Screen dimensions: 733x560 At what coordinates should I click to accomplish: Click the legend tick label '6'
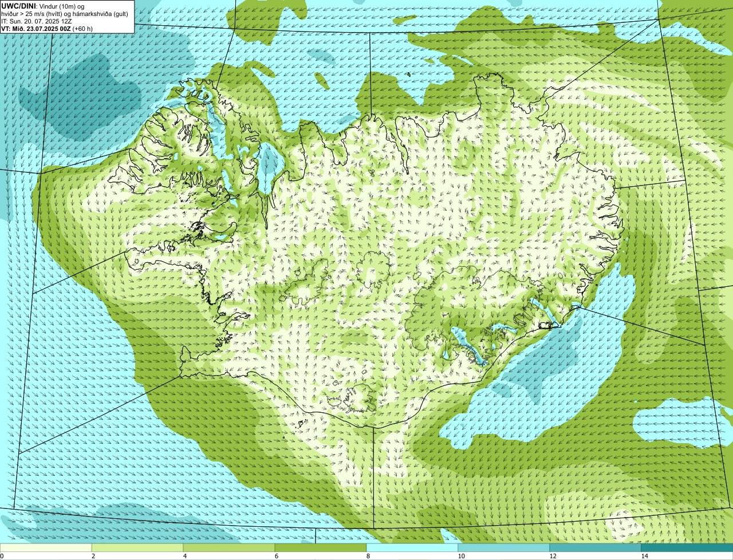coord(276,556)
